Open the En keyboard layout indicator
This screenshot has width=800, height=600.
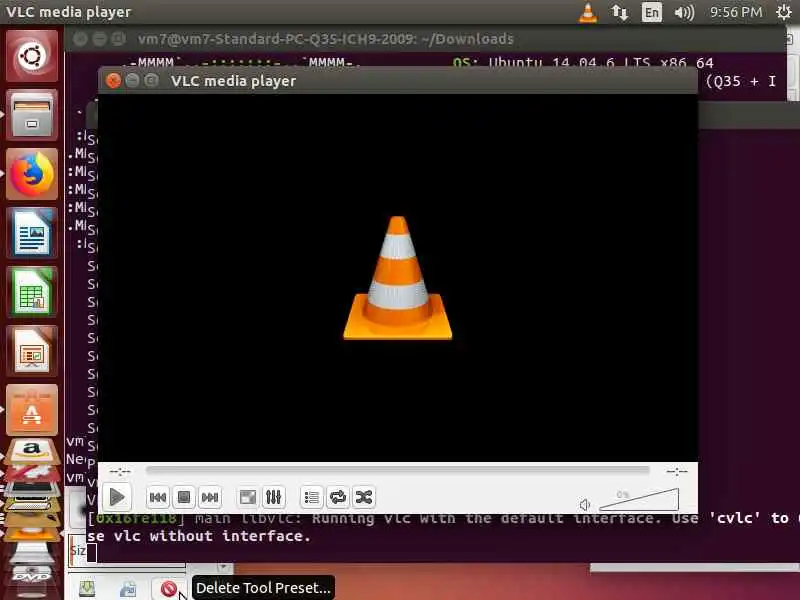click(652, 12)
